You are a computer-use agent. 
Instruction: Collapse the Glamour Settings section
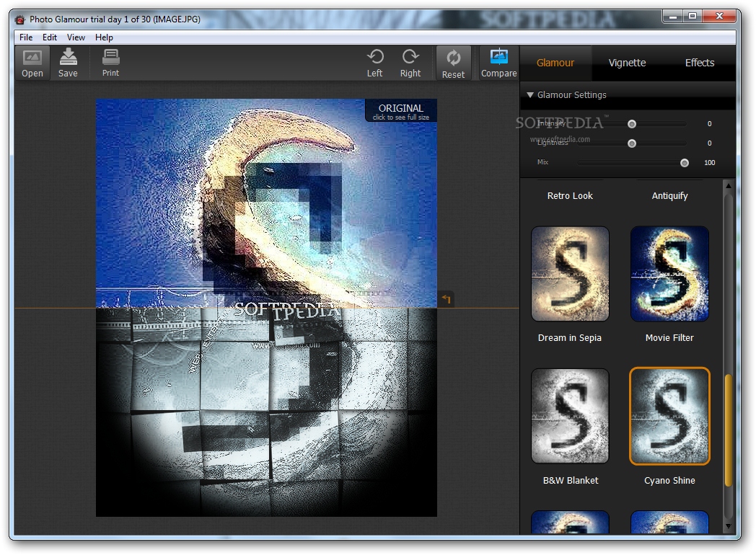coord(530,95)
